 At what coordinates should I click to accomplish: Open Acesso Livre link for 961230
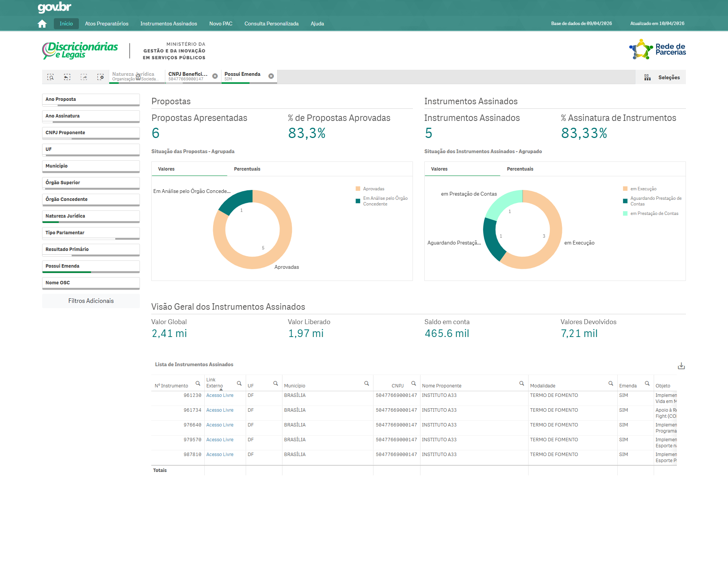220,395
